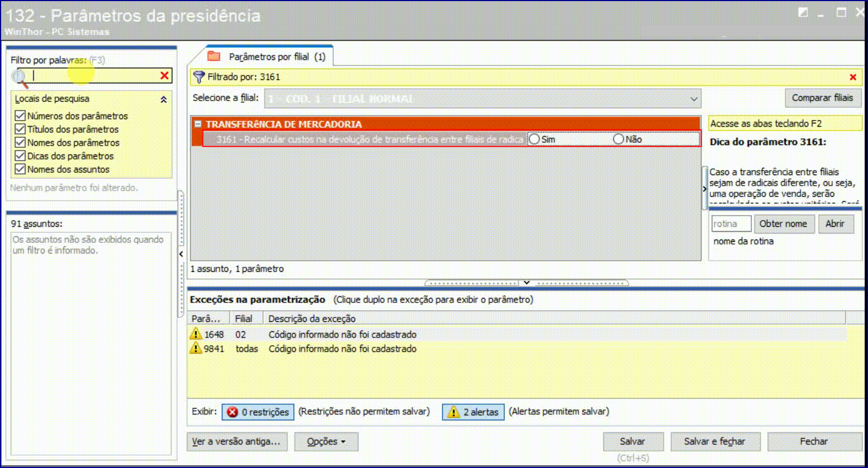Expand the tip panel side arrow

tap(704, 189)
